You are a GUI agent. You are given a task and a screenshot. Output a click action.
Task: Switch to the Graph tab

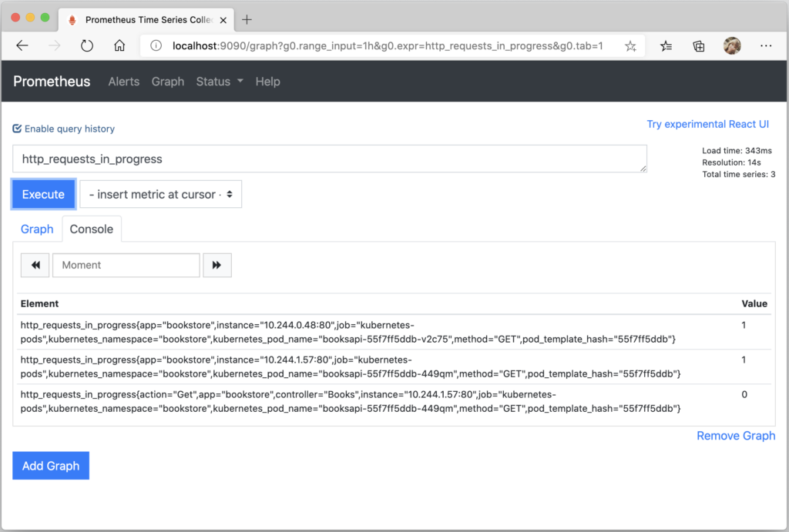coord(37,229)
